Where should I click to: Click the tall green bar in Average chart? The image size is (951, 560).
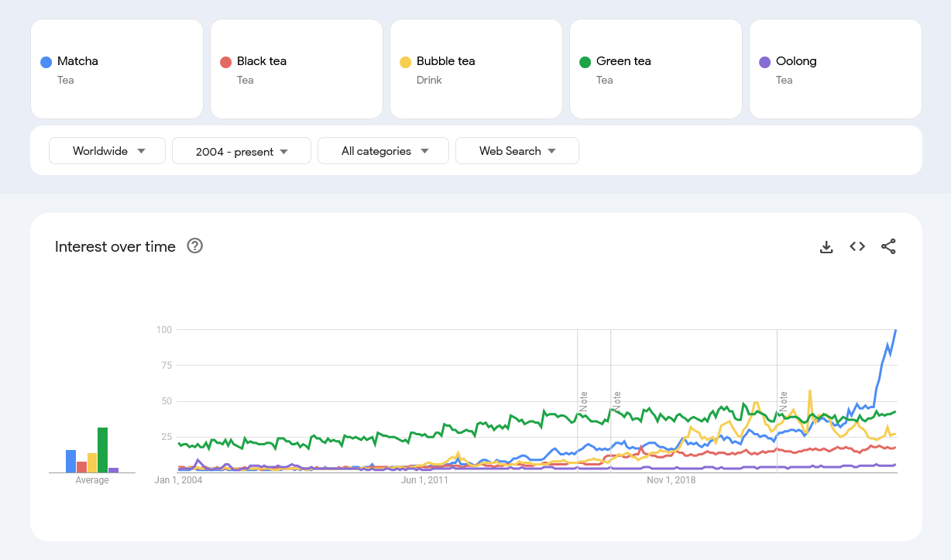[x=102, y=450]
